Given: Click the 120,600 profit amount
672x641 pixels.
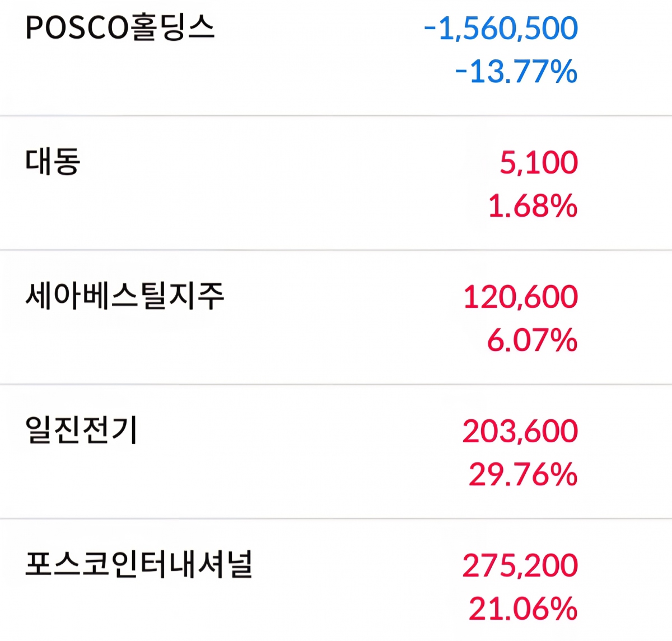Looking at the screenshot, I should point(520,297).
